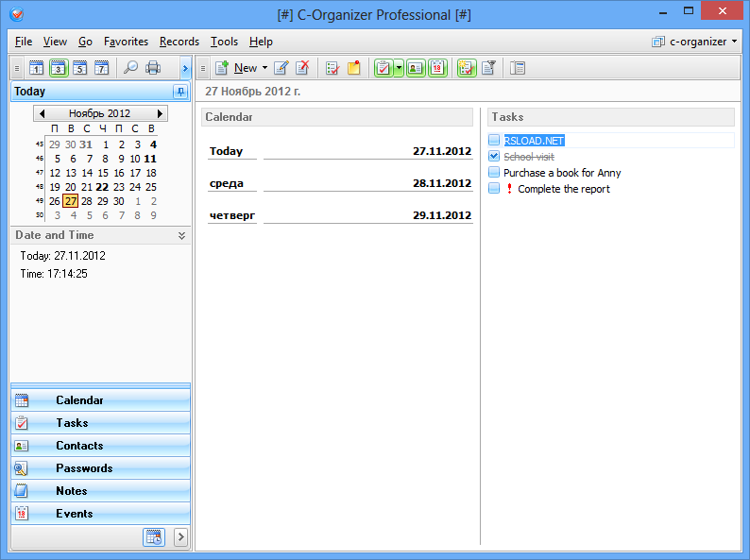Open the Records menu
The height and width of the screenshot is (560, 750).
(179, 42)
